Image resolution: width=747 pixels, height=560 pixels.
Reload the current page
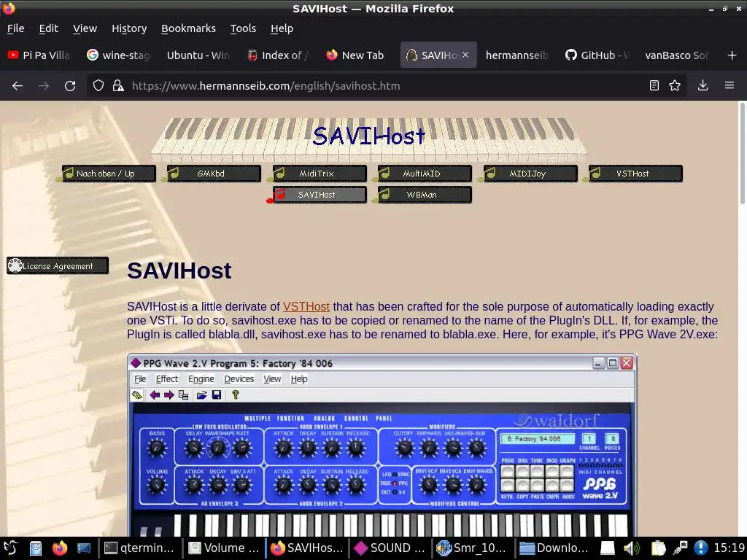point(70,86)
